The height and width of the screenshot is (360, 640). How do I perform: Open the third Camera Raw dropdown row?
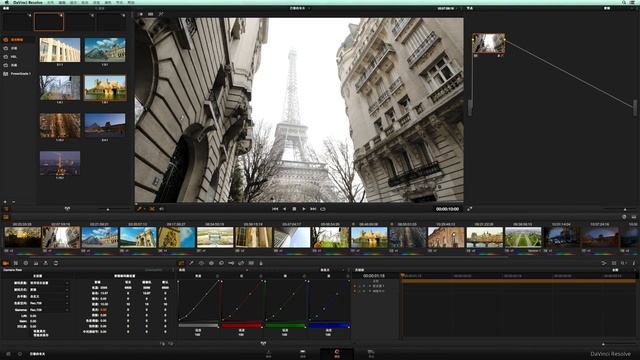(49, 296)
